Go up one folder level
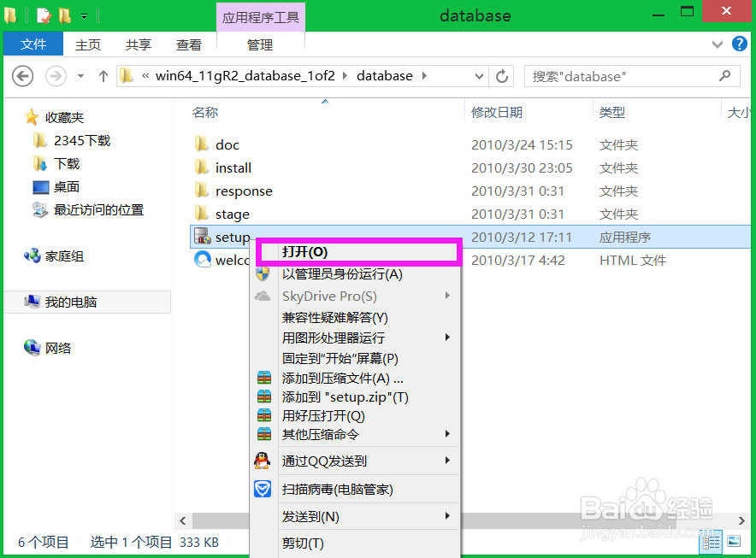Viewport: 756px width, 558px height. coord(103,76)
